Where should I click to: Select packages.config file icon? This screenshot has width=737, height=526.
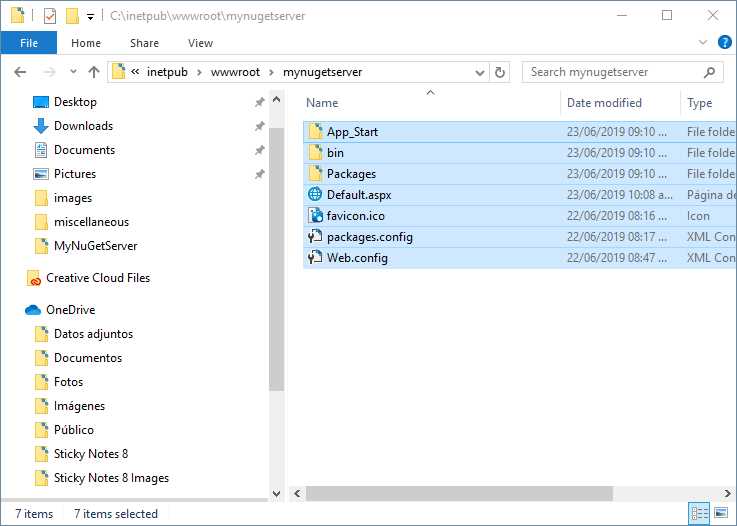click(x=315, y=236)
